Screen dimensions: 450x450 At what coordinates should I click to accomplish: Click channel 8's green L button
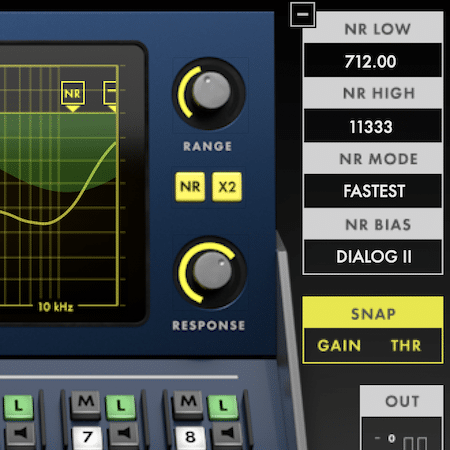[223, 406]
